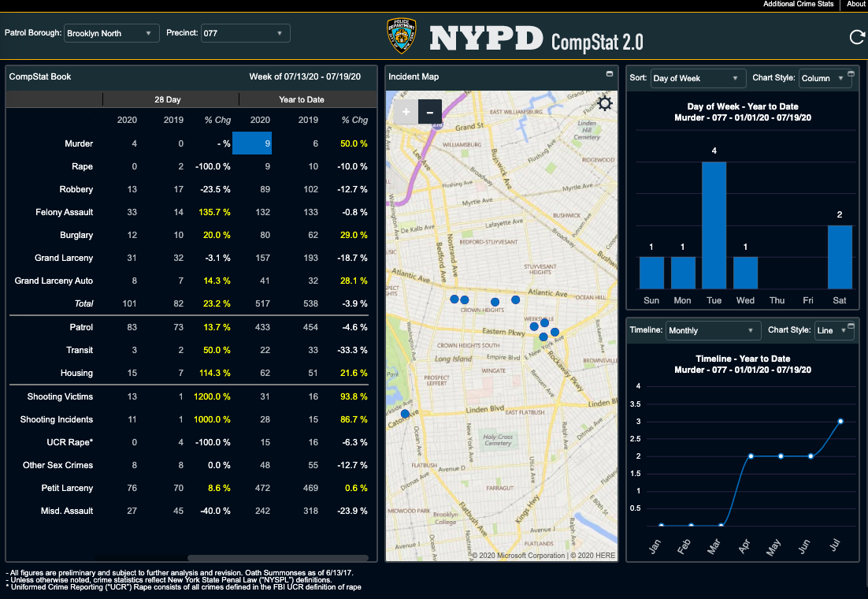Open the Timeline Monthly dropdown
Image resolution: width=868 pixels, height=599 pixels.
713,330
